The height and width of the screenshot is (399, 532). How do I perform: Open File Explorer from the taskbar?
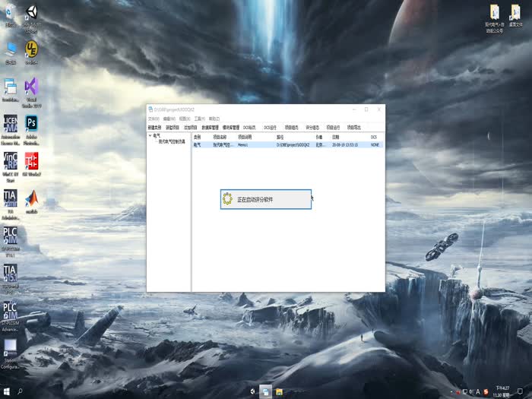pos(279,392)
